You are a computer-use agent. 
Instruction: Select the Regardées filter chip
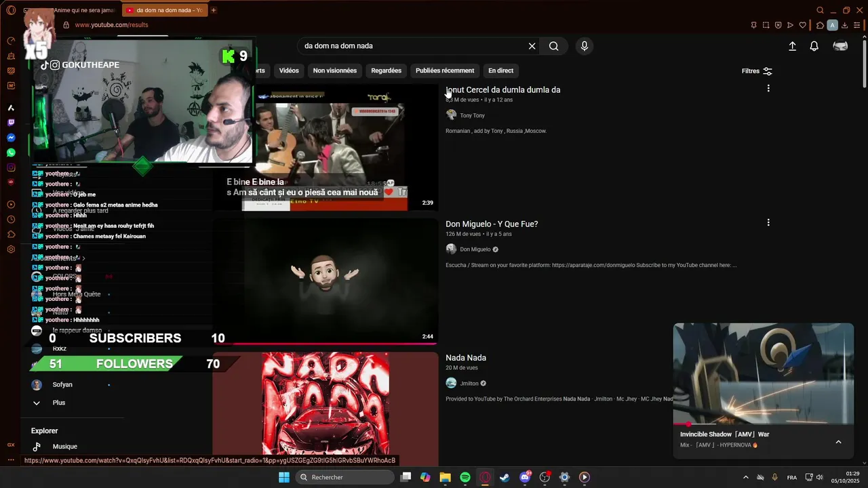coord(387,70)
